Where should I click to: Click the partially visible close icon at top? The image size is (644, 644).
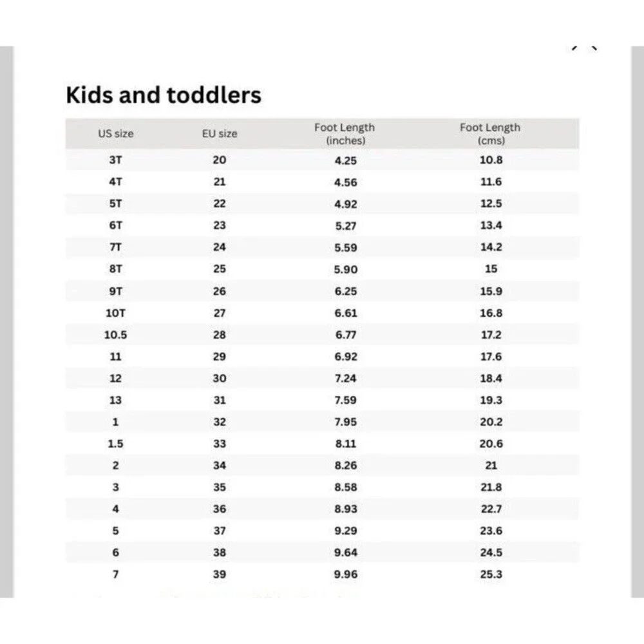pyautogui.click(x=585, y=48)
